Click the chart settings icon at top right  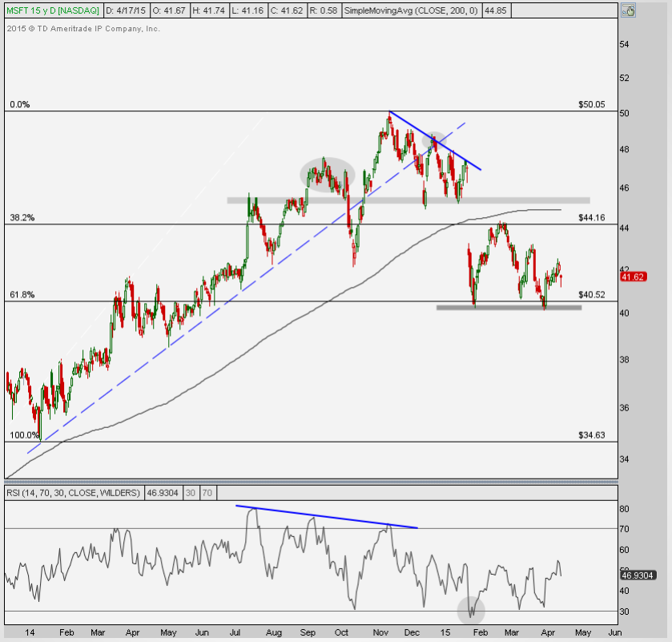(x=630, y=10)
